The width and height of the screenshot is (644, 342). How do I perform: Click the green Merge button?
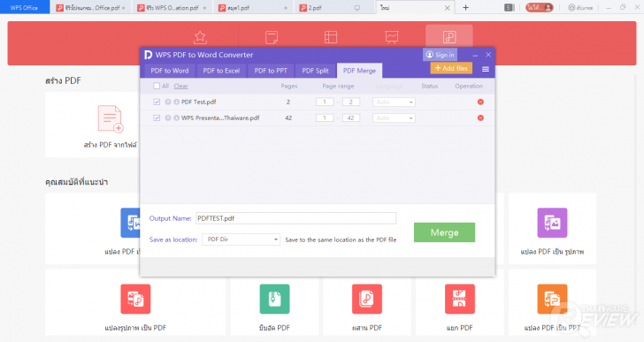(444, 232)
